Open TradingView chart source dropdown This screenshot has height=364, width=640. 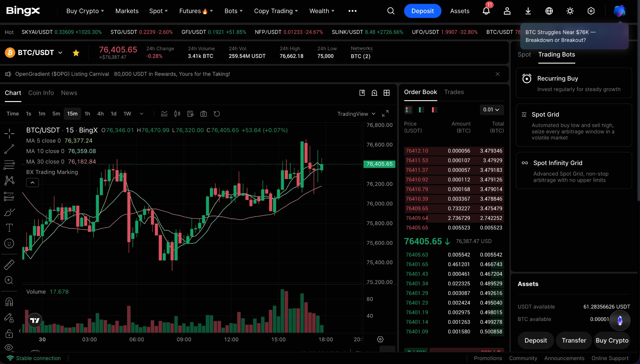(356, 114)
